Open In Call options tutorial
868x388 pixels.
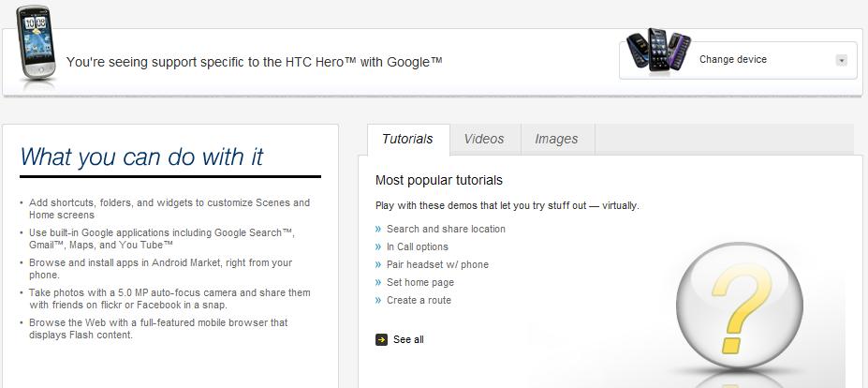tap(418, 246)
